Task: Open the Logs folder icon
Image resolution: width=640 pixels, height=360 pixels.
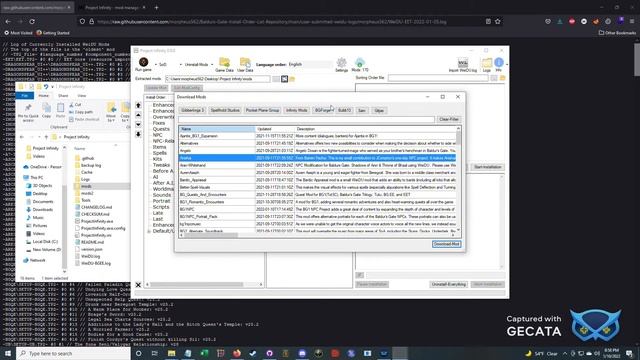Action: tap(487, 62)
